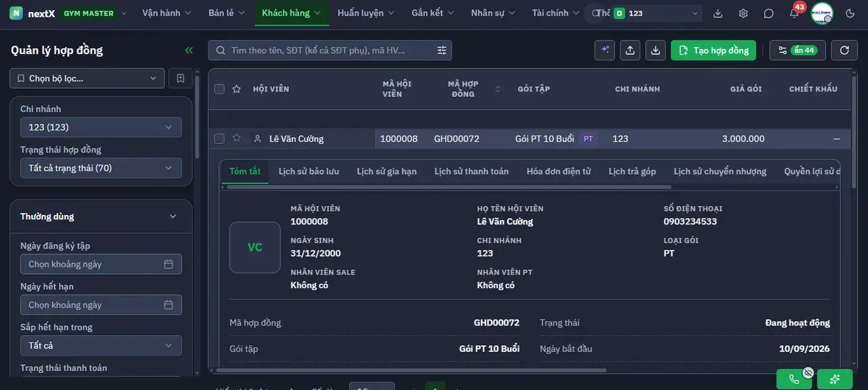
Task: Open the Bán lẻ menu
Action: click(x=226, y=13)
